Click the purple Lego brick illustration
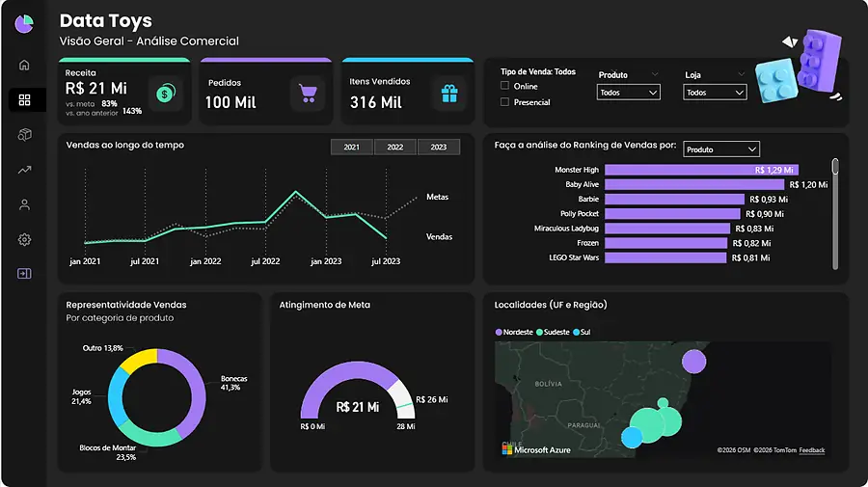Image resolution: width=868 pixels, height=487 pixels. pos(819,60)
